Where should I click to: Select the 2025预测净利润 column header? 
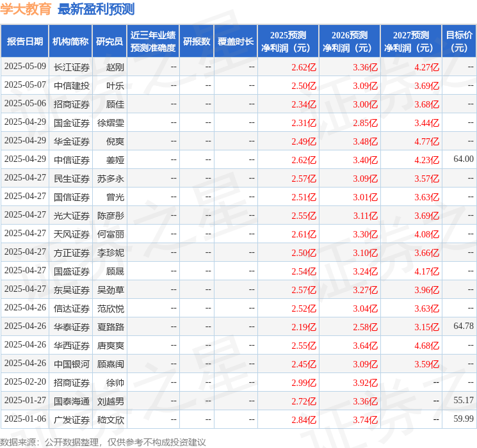coord(288,42)
